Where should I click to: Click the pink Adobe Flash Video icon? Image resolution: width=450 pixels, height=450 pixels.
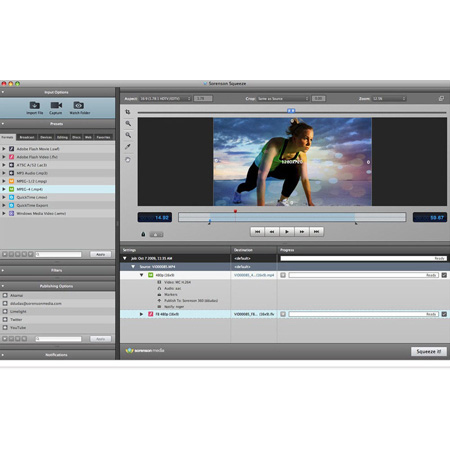pyautogui.click(x=11, y=157)
